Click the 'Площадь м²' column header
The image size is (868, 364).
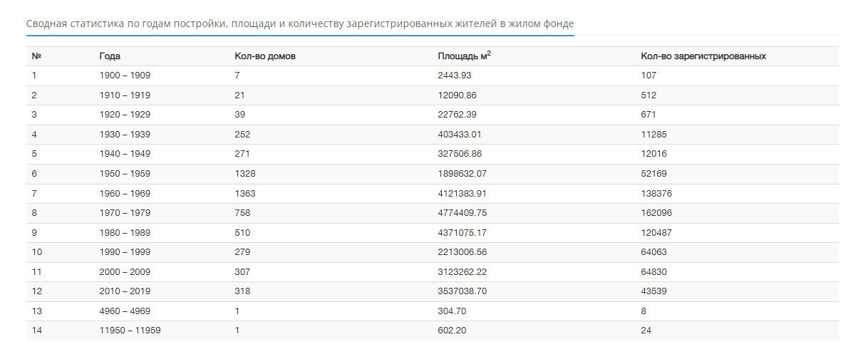point(464,56)
